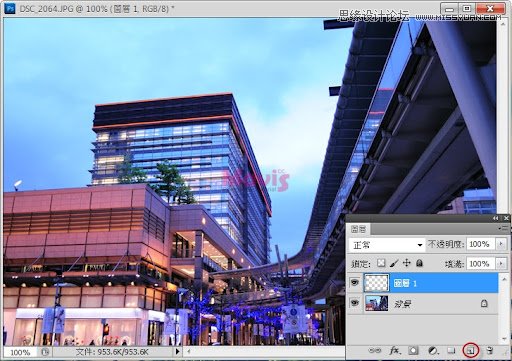Click the zoom level 100% field
The image size is (512, 361).
[x=21, y=352]
